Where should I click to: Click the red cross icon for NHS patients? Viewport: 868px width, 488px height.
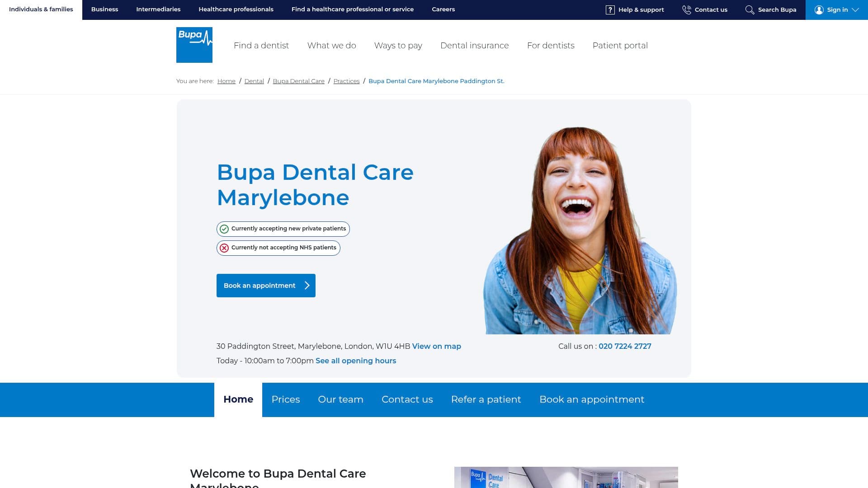point(224,248)
